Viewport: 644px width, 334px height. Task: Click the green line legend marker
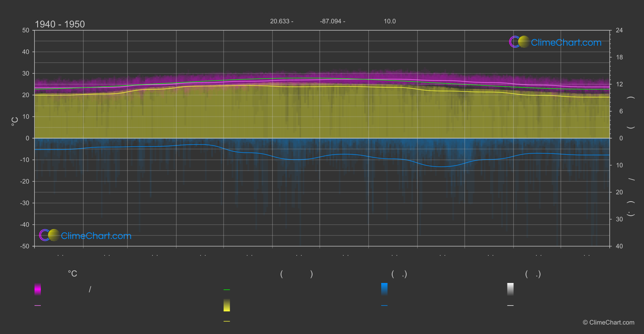227,290
